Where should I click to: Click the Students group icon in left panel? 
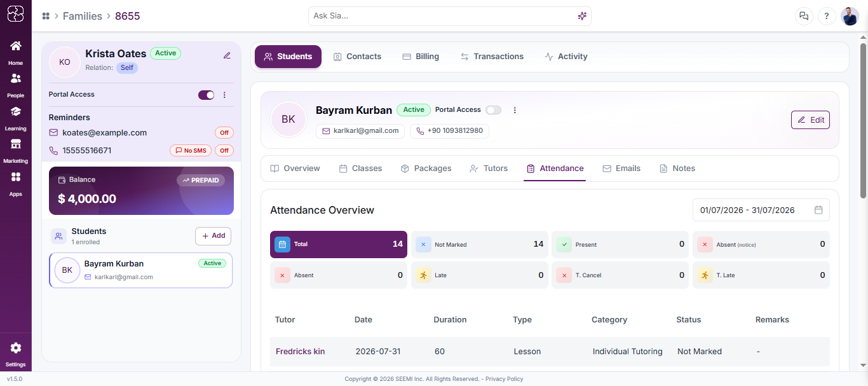pos(58,237)
